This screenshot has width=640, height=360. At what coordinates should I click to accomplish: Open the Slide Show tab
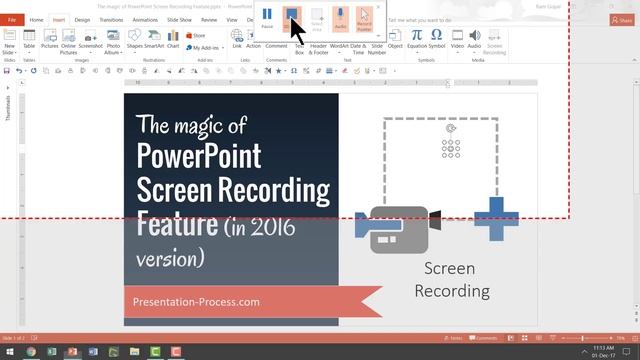pos(179,20)
